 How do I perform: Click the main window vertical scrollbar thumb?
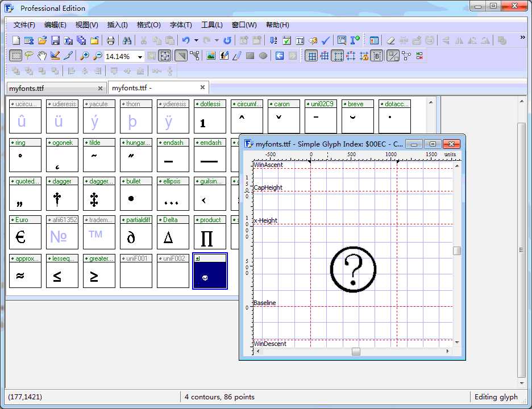[521, 250]
